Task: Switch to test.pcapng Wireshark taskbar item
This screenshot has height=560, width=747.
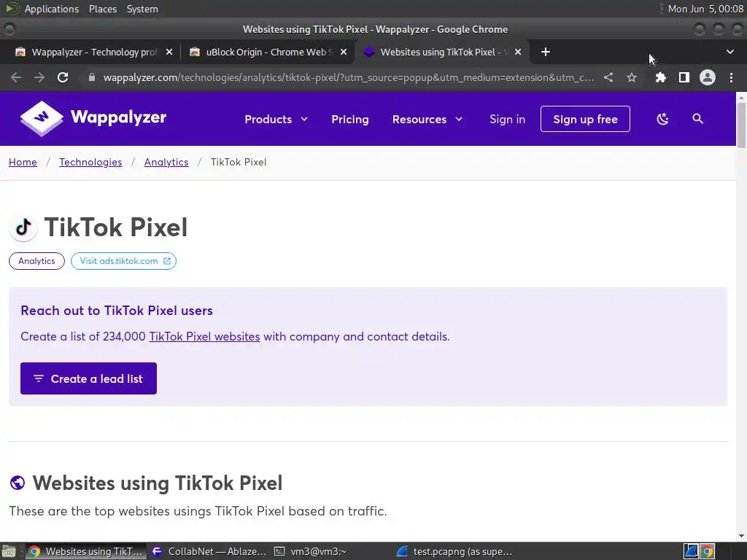Action: point(455,551)
